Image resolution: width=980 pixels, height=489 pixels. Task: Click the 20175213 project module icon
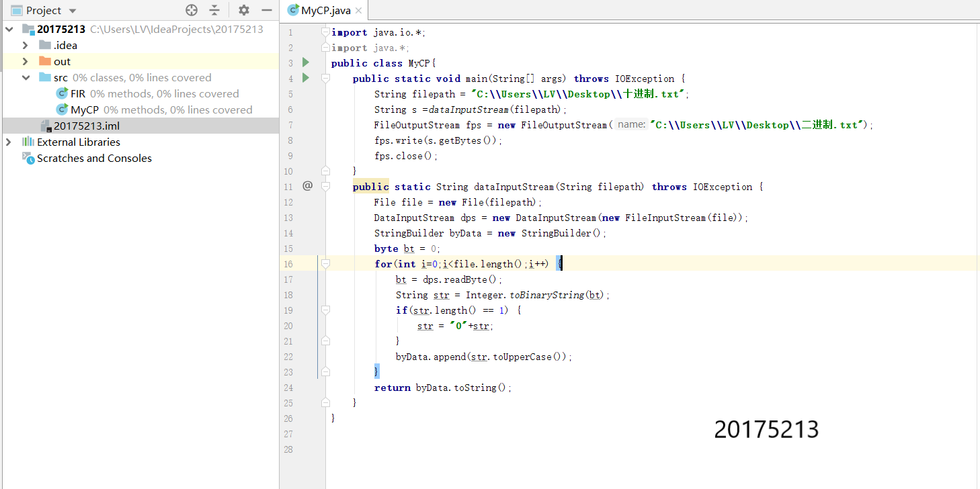(28, 29)
